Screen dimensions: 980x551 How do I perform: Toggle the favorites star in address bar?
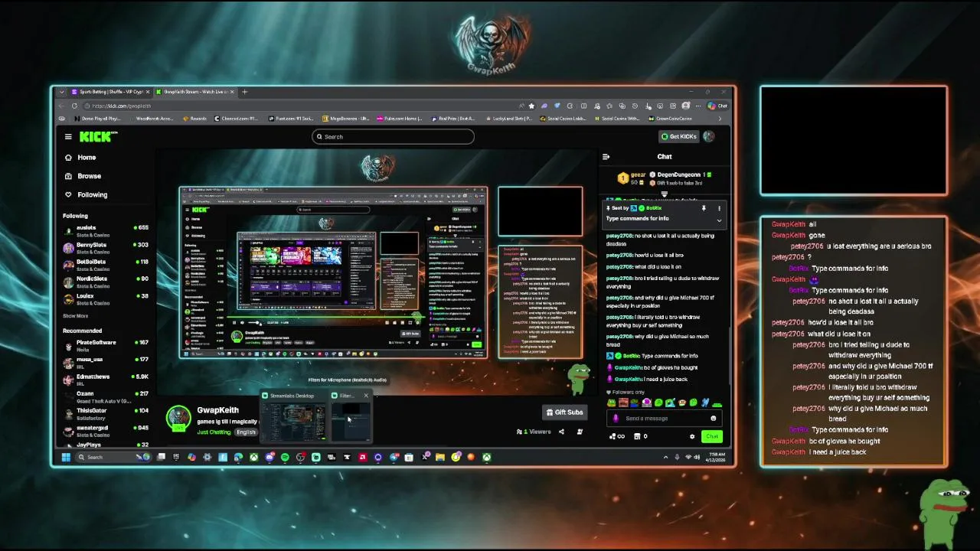(531, 106)
